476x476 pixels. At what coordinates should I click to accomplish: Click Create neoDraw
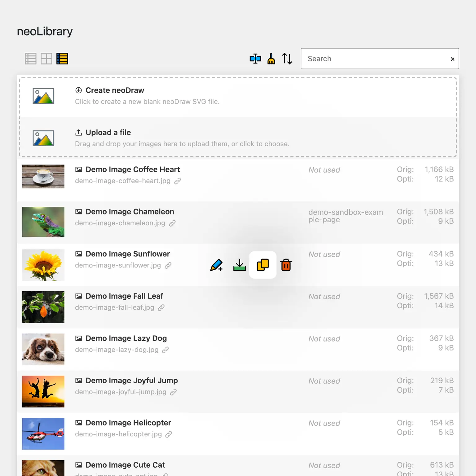click(115, 90)
